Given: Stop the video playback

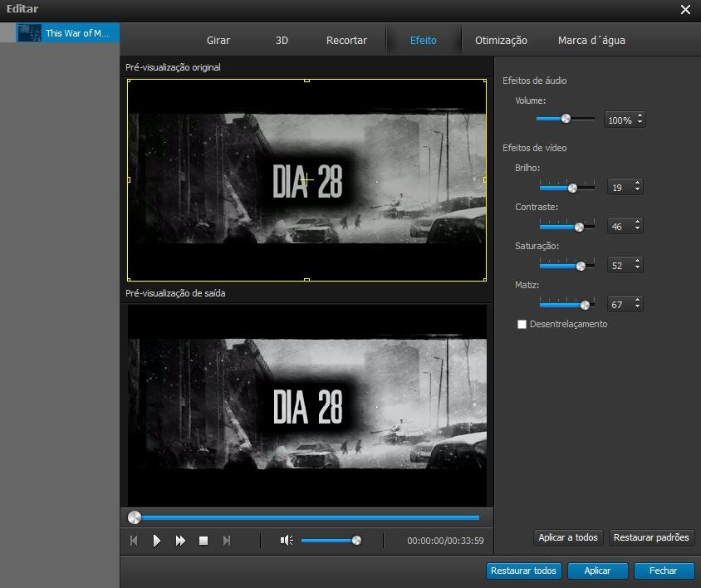Looking at the screenshot, I should tap(203, 541).
